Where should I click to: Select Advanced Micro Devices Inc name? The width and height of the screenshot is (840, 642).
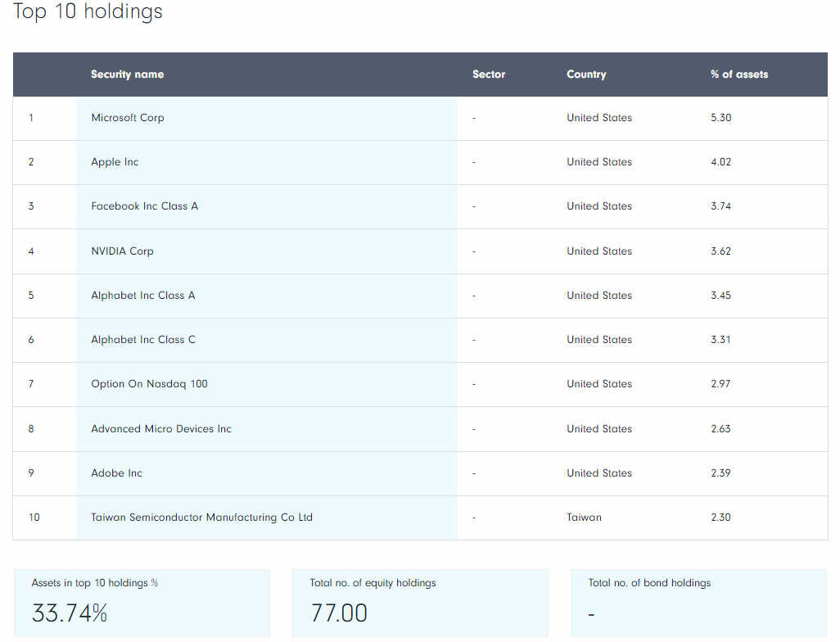tap(161, 429)
